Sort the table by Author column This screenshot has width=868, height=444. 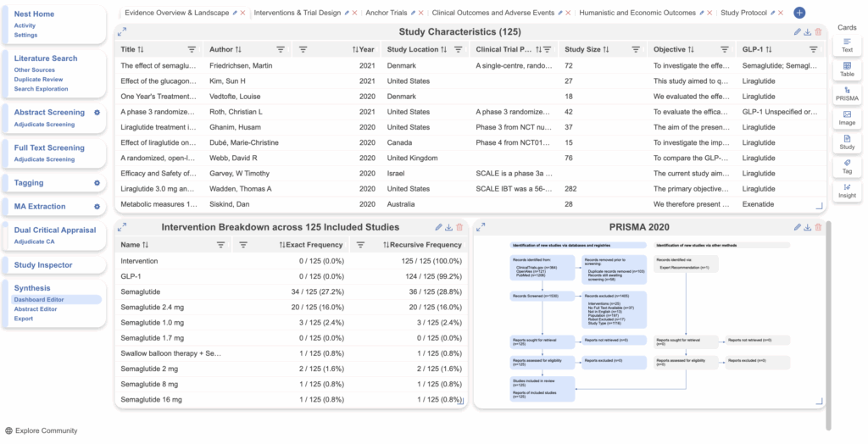coord(237,50)
